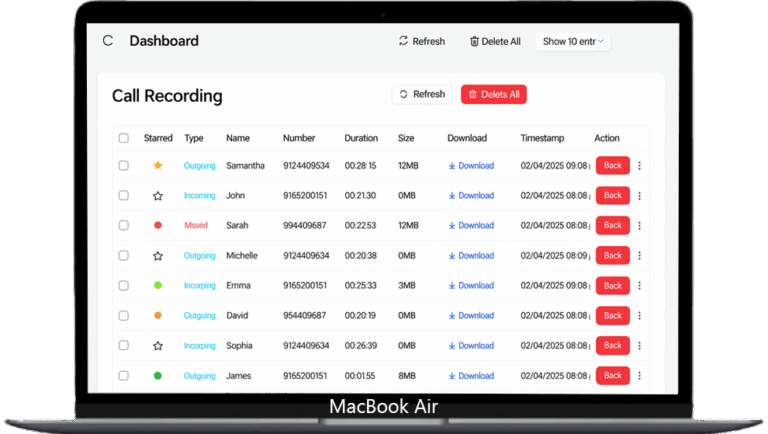Tick the select-all checkbox in table header
Screen dimensions: 768x434
point(124,138)
